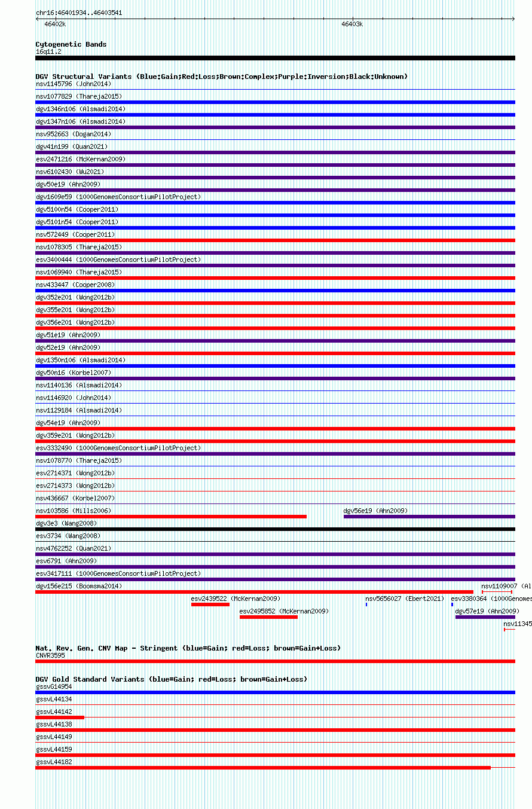
Task: Open esv3332490 1000Genomes variant
Action: (x=118, y=448)
